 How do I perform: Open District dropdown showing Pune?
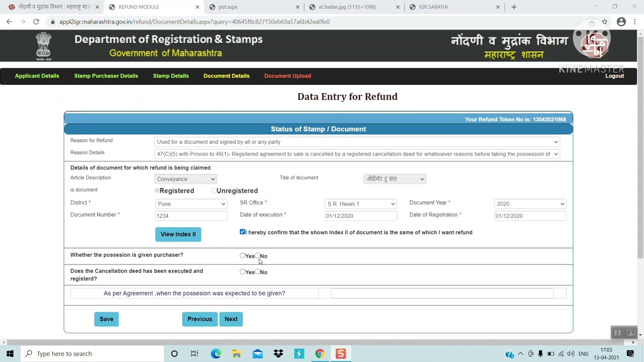[x=191, y=204]
